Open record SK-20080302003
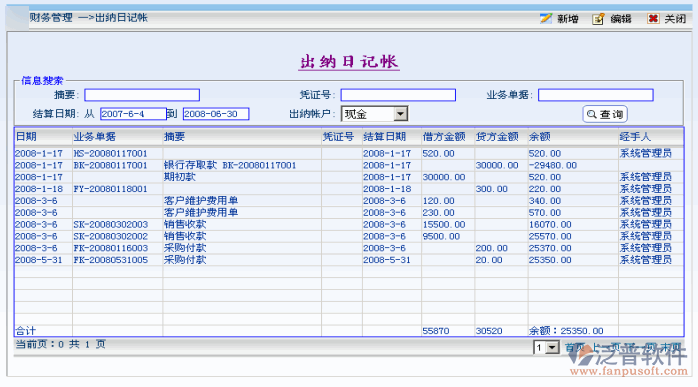 tap(110, 224)
